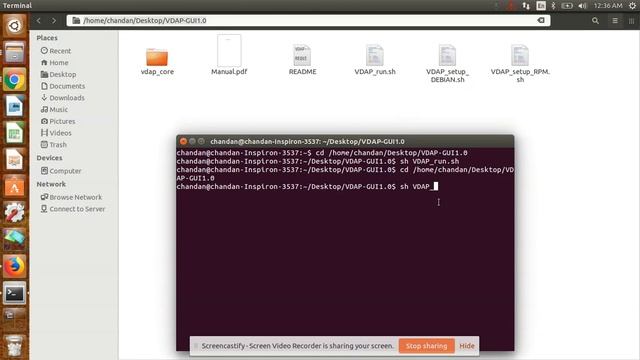Switch Files to grid view

[631, 20]
